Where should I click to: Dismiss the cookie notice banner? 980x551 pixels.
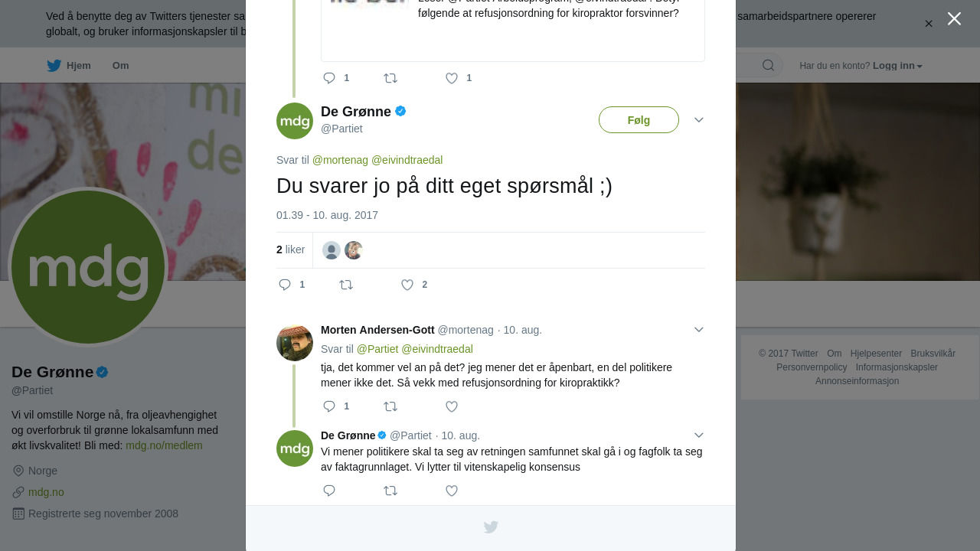click(929, 24)
